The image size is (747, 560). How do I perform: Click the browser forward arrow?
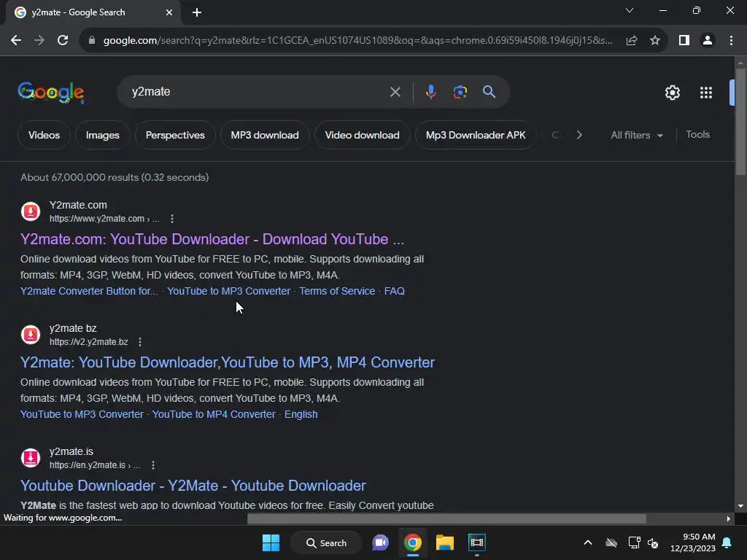point(39,41)
